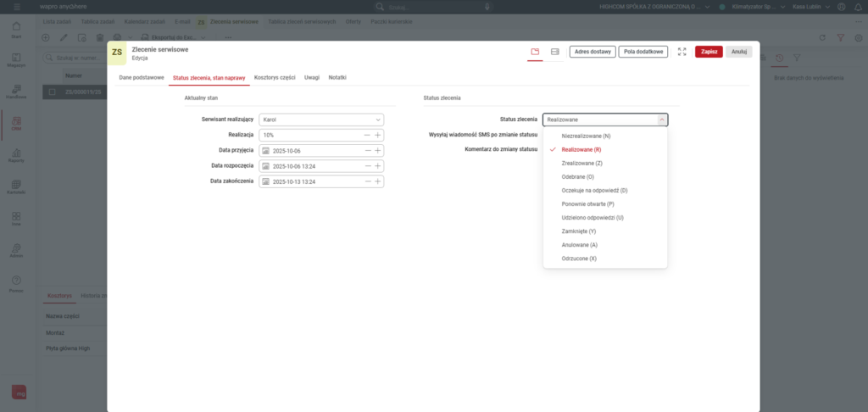Screen dimensions: 868x412
Task: Switch to folder tab view icon in dialog
Action: pyautogui.click(x=535, y=52)
